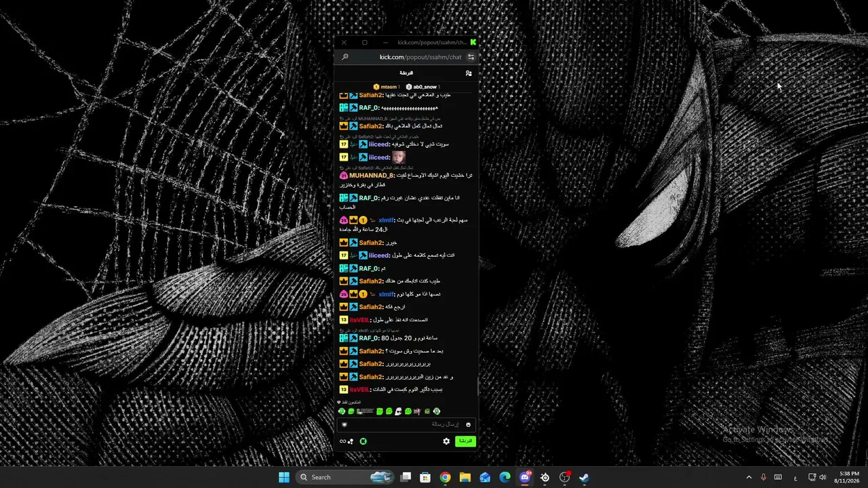
Task: Minimize the Kick chat popout window
Action: pos(385,42)
